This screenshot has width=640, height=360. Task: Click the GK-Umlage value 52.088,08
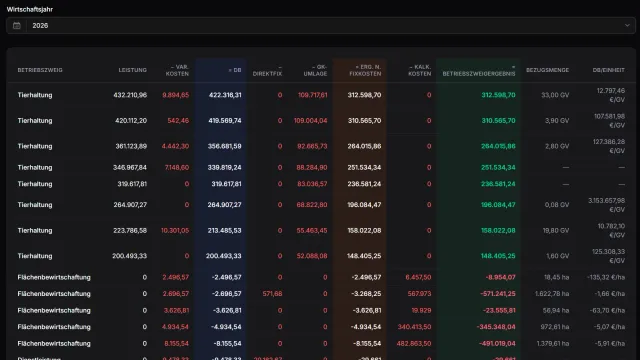(311, 256)
